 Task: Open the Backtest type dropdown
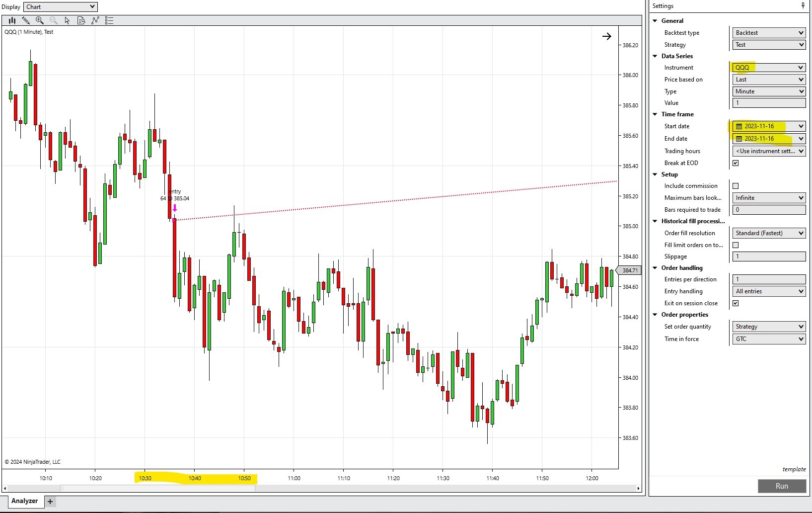769,33
